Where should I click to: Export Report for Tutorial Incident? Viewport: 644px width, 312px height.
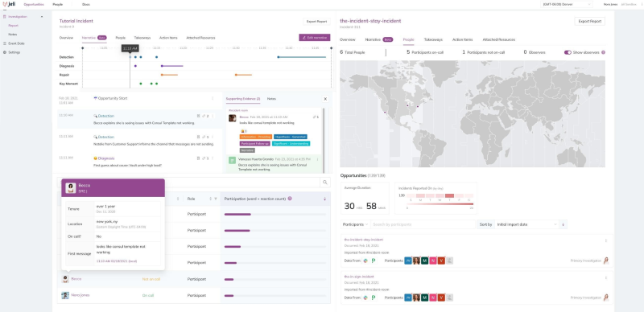[316, 22]
